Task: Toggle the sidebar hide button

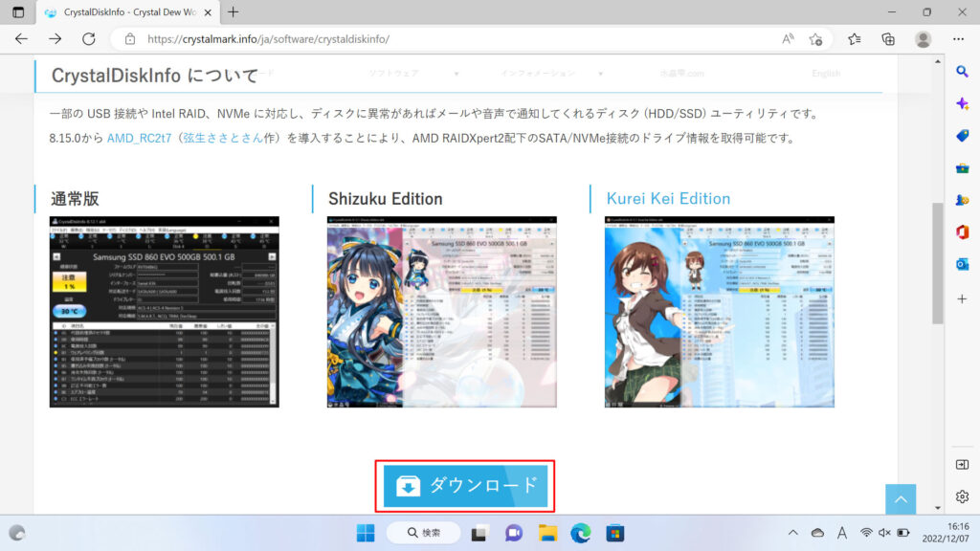Action: point(963,465)
